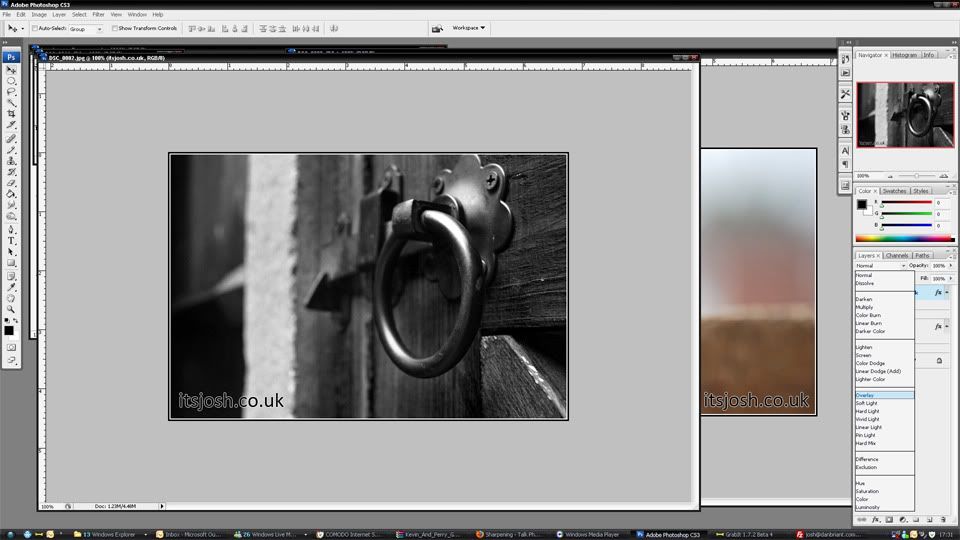The width and height of the screenshot is (960, 540).
Task: Open the Layer menu
Action: [59, 15]
